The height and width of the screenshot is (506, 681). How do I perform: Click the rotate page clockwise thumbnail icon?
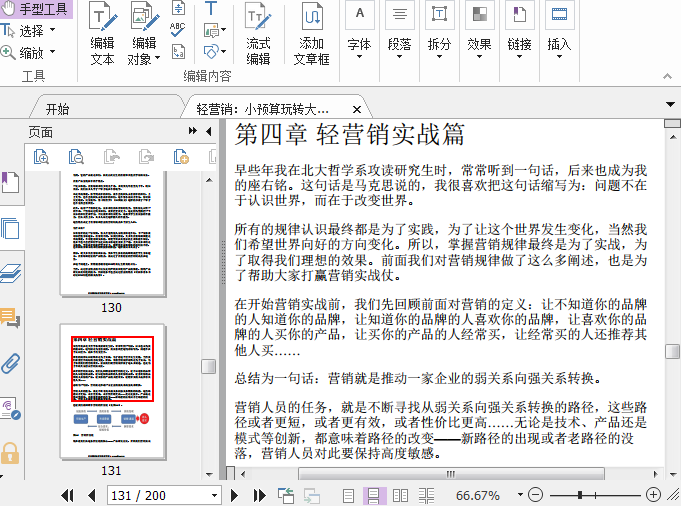click(146, 157)
